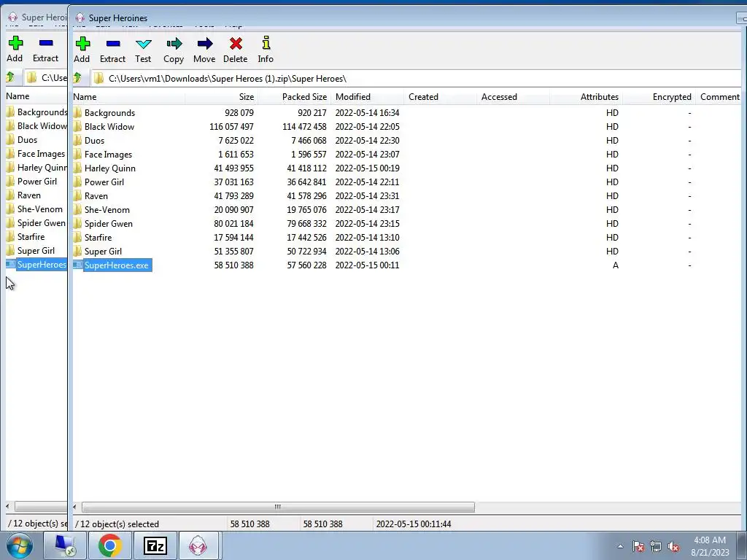Click the path field in the front window
Image resolution: width=747 pixels, height=560 pixels.
[417, 79]
